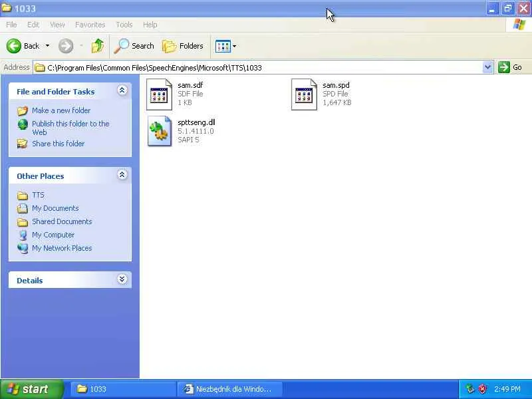
Task: Click the Windows flag logo in the toolbar
Action: 519,25
